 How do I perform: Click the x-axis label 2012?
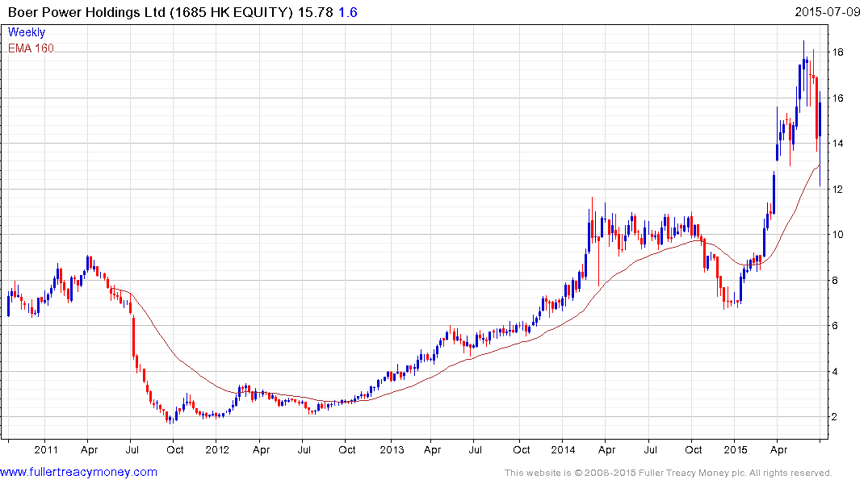(217, 449)
